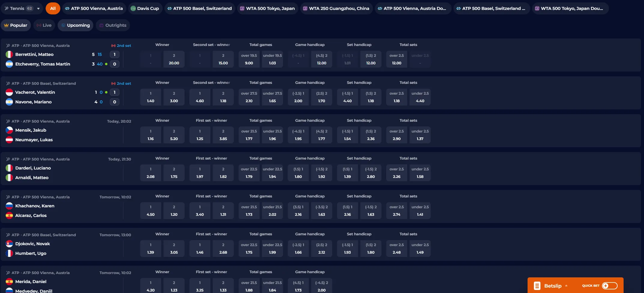Open the Djokovic, Novak match page
644x293 pixels.
[x=32, y=244]
